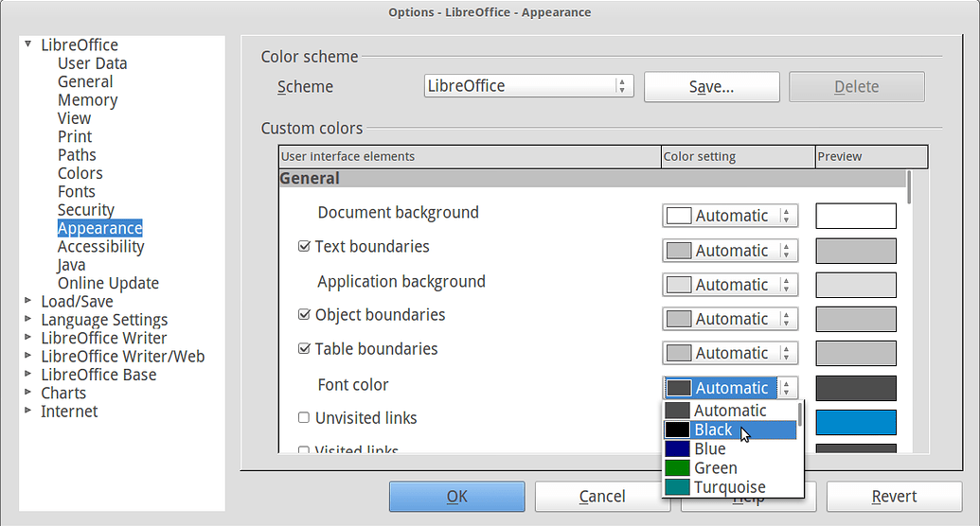Choose Green in the color list

(729, 468)
